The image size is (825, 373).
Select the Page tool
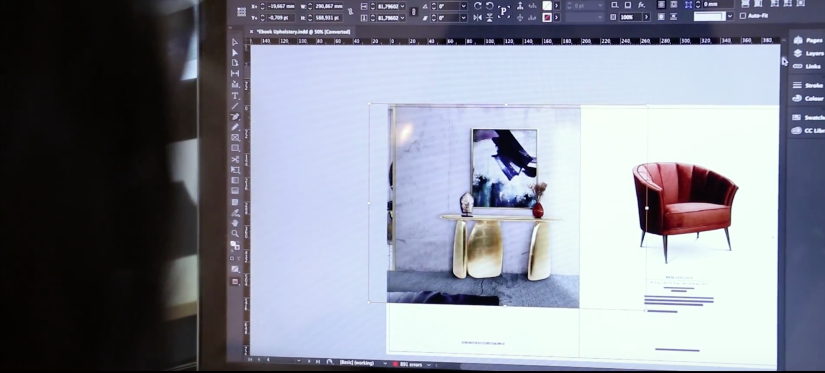235,63
